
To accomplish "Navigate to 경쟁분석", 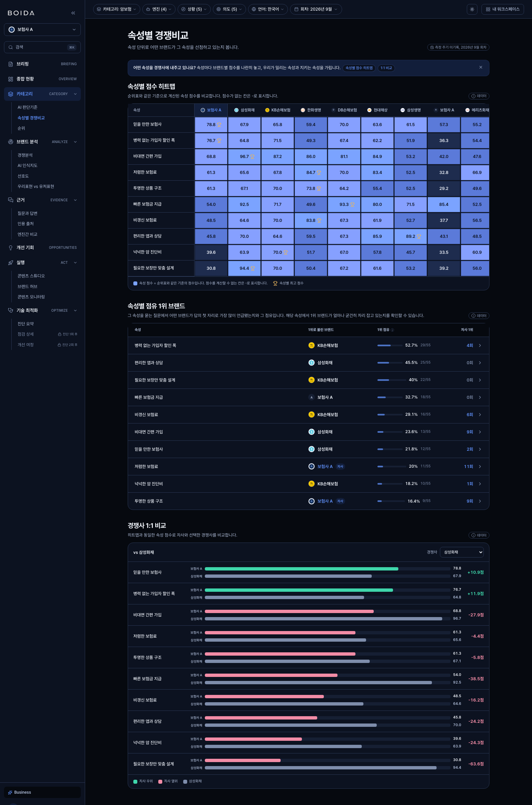I will point(25,155).
